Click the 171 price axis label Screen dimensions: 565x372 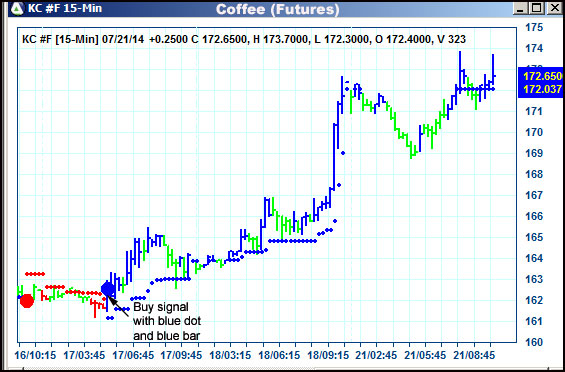pyautogui.click(x=534, y=111)
